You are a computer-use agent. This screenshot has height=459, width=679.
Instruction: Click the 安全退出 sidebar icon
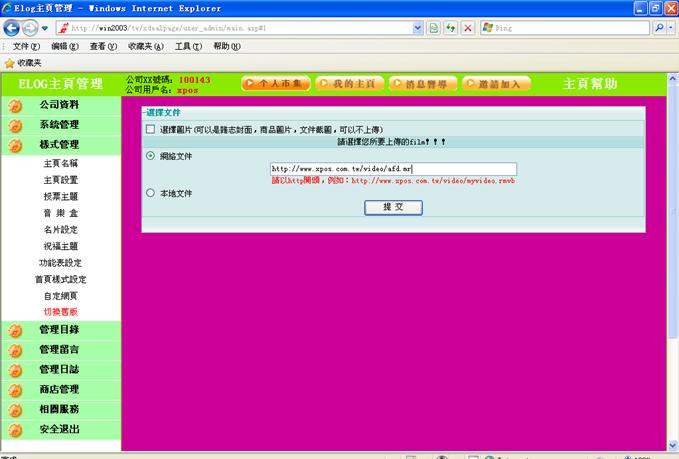[x=15, y=430]
